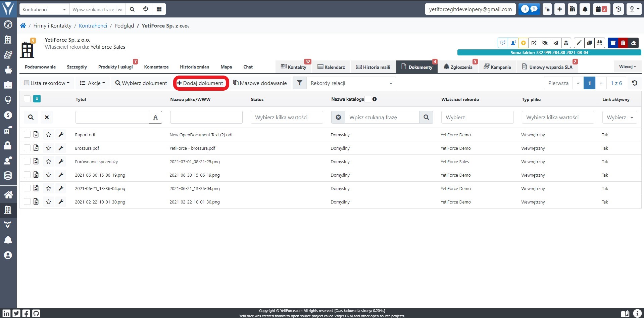
Task: Click the 1 z 6 record count
Action: point(616,83)
